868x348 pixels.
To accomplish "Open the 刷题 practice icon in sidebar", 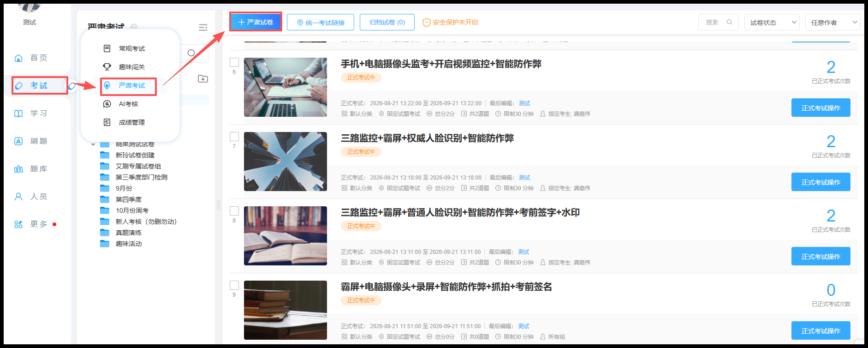I will pyautogui.click(x=18, y=141).
